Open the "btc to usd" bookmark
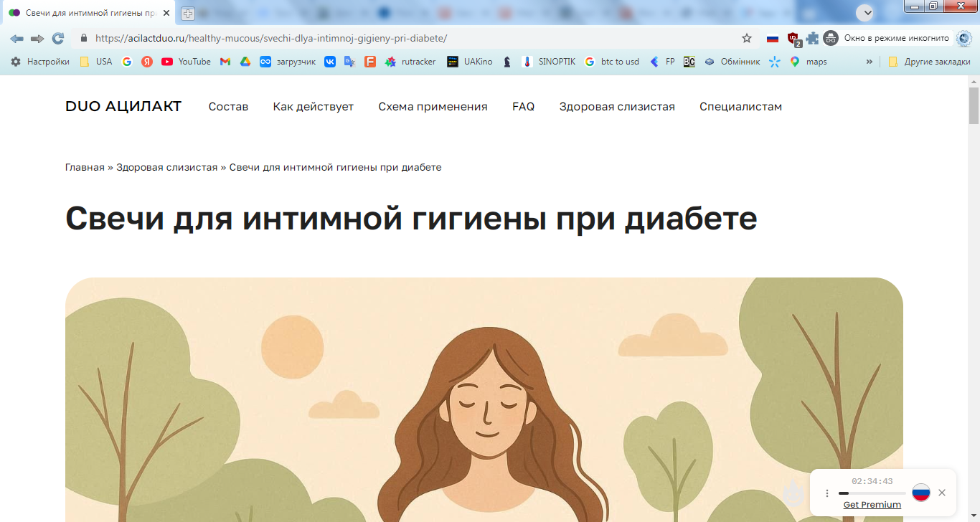This screenshot has width=980, height=522. pyautogui.click(x=612, y=62)
